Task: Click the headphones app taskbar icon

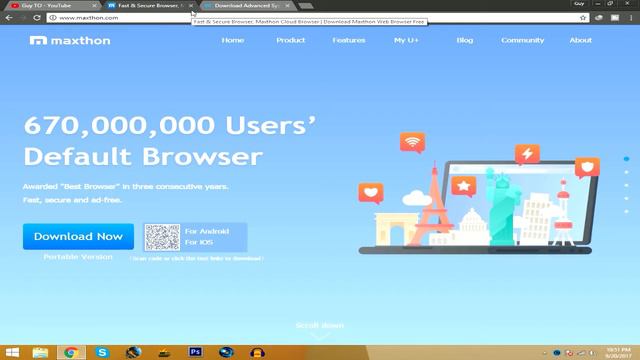Action: [257, 352]
